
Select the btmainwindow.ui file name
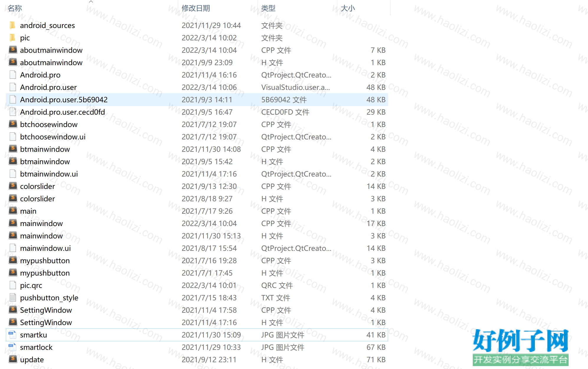pyautogui.click(x=49, y=174)
